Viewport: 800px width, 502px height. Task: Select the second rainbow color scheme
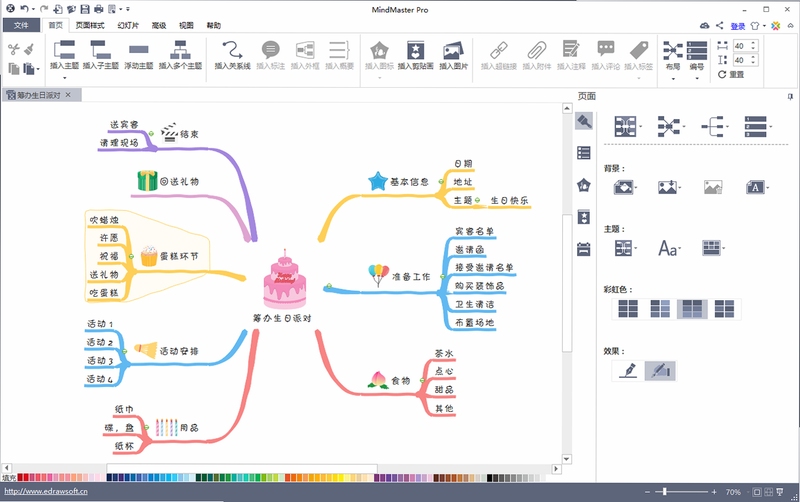tap(660, 309)
